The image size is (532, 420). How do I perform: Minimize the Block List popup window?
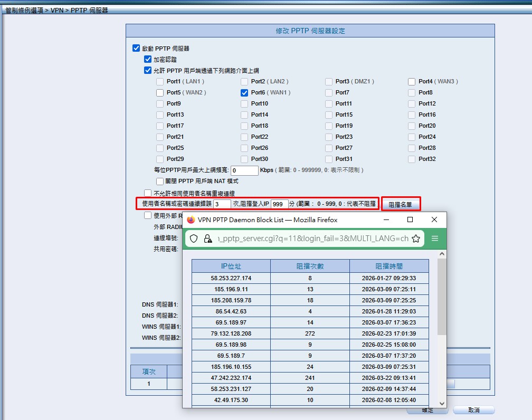click(386, 219)
